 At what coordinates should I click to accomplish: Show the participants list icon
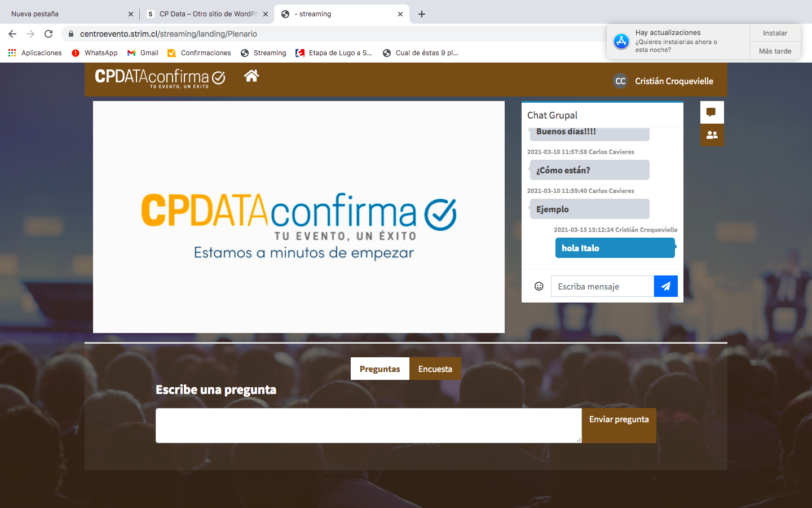click(712, 135)
